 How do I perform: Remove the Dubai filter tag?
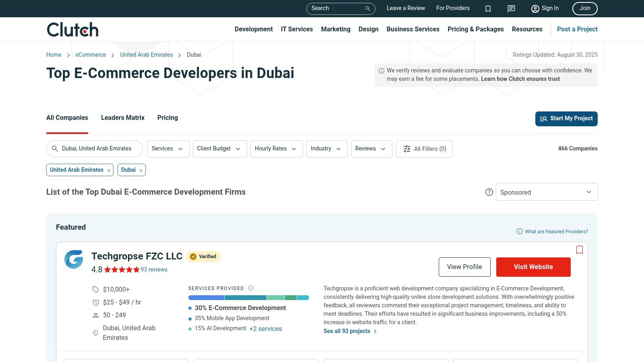pos(141,170)
